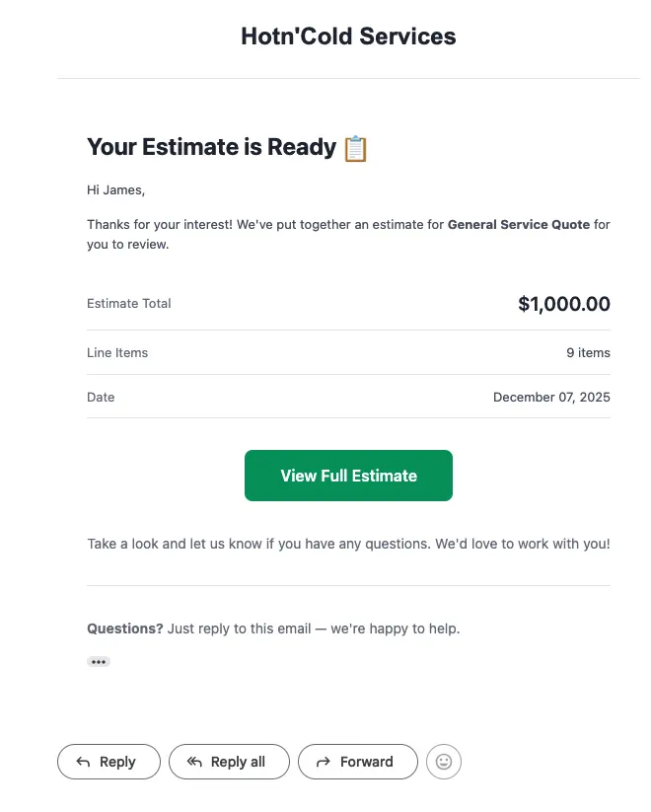The width and height of the screenshot is (651, 812).
Task: Forward the estimate email
Action: (357, 761)
